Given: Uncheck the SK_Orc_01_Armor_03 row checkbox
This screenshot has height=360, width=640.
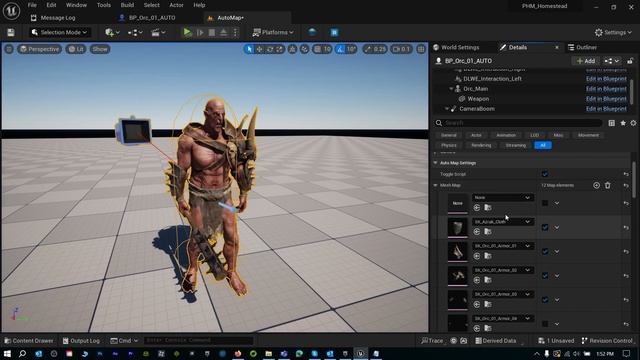Looking at the screenshot, I should point(544,300).
